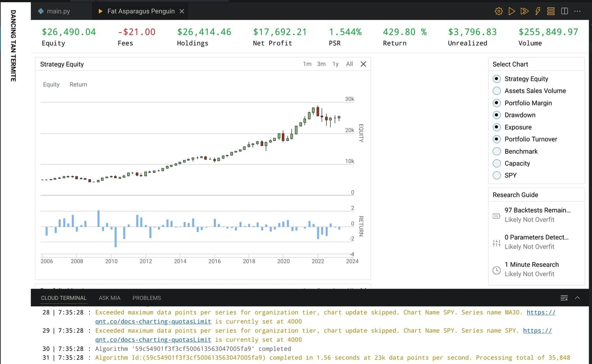This screenshot has width=592, height=364.
Task: Select the Benchmark radio button
Action: (497, 151)
